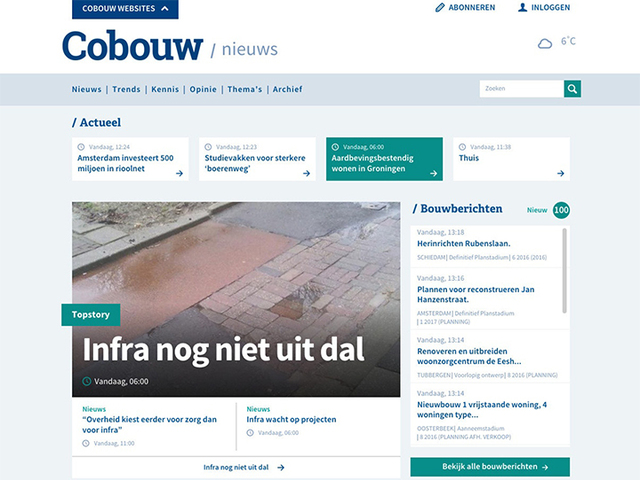Click clock icon under Infra wacht op projecten
Viewport: 640px width, 480px height.
point(250,433)
